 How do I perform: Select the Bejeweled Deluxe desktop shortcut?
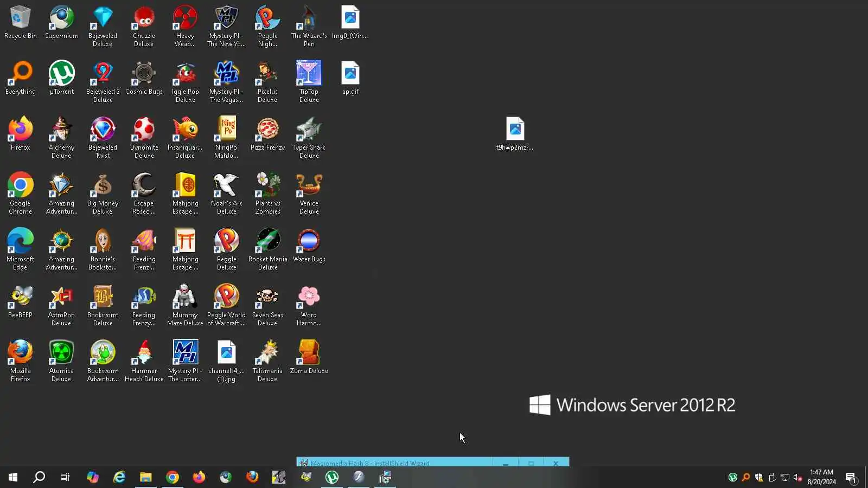[103, 26]
